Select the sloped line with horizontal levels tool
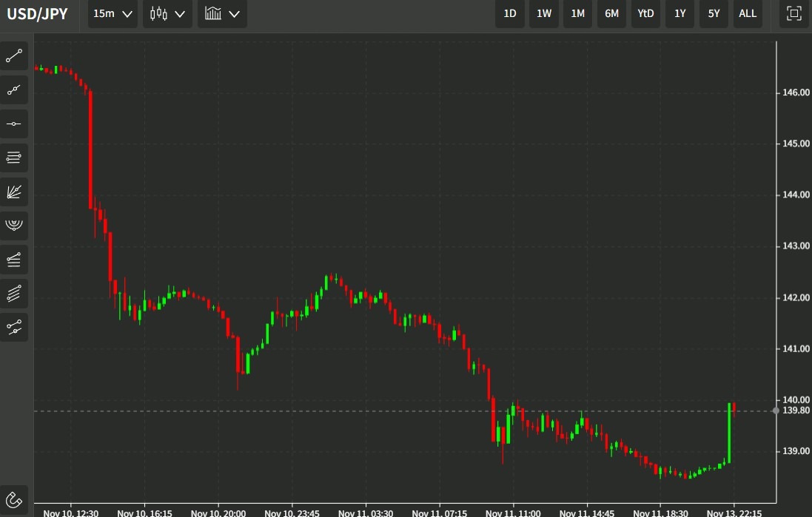The image size is (812, 517). coord(14,260)
